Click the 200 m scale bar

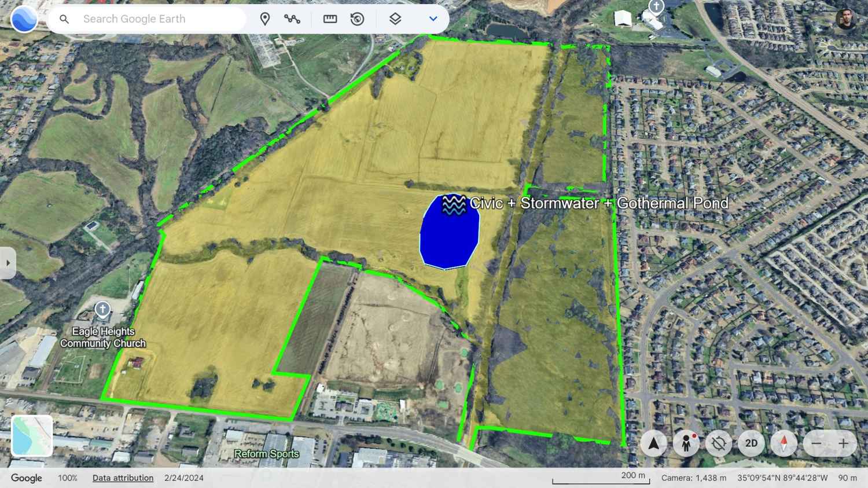(601, 478)
